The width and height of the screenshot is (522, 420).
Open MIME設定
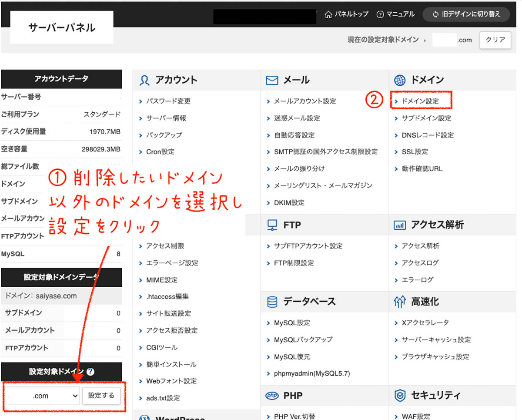162,280
